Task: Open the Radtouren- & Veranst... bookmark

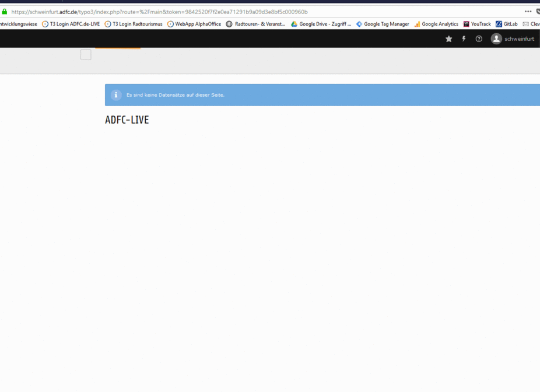Action: coord(256,24)
